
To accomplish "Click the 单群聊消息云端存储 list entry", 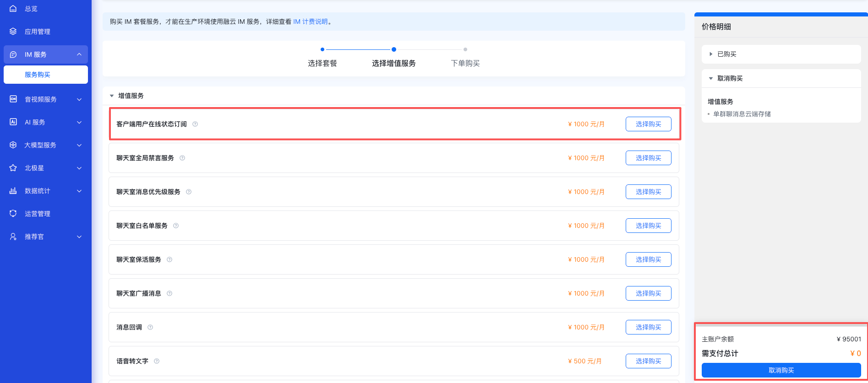I will [742, 114].
